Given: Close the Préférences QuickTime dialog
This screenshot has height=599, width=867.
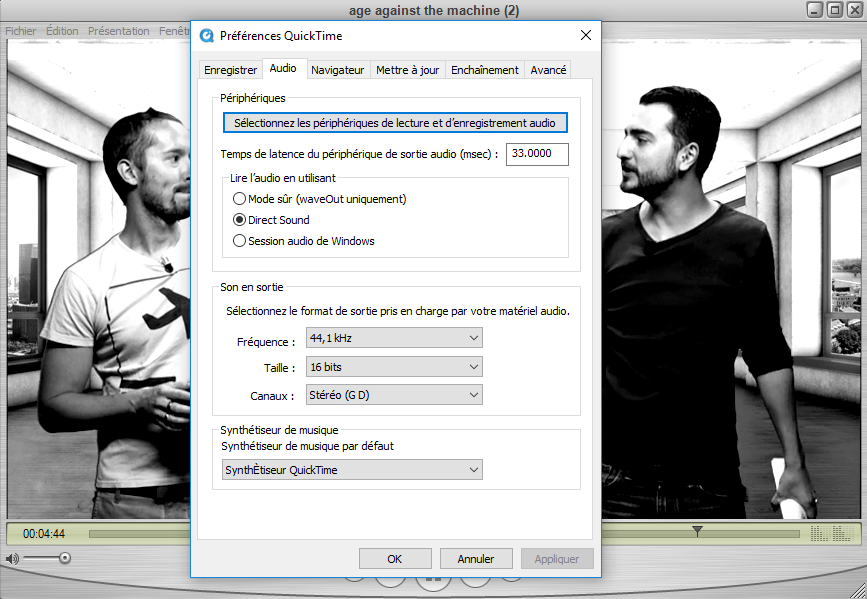Looking at the screenshot, I should [585, 35].
